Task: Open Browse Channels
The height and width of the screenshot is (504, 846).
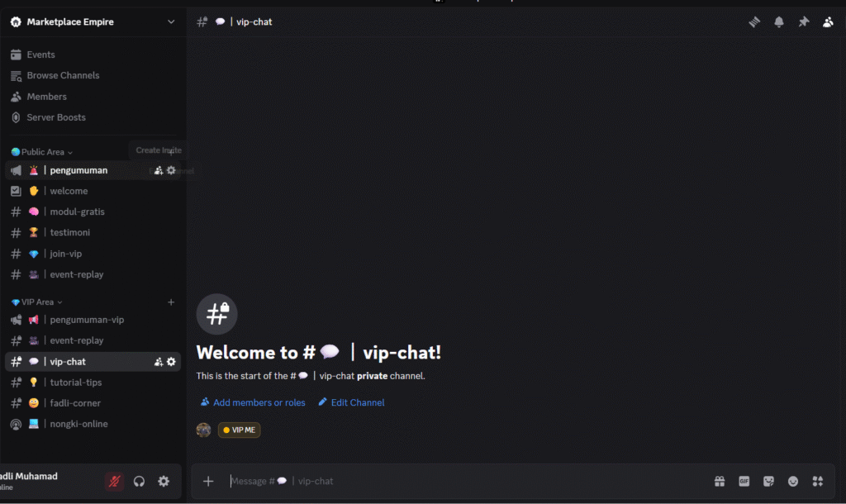Action: tap(63, 75)
